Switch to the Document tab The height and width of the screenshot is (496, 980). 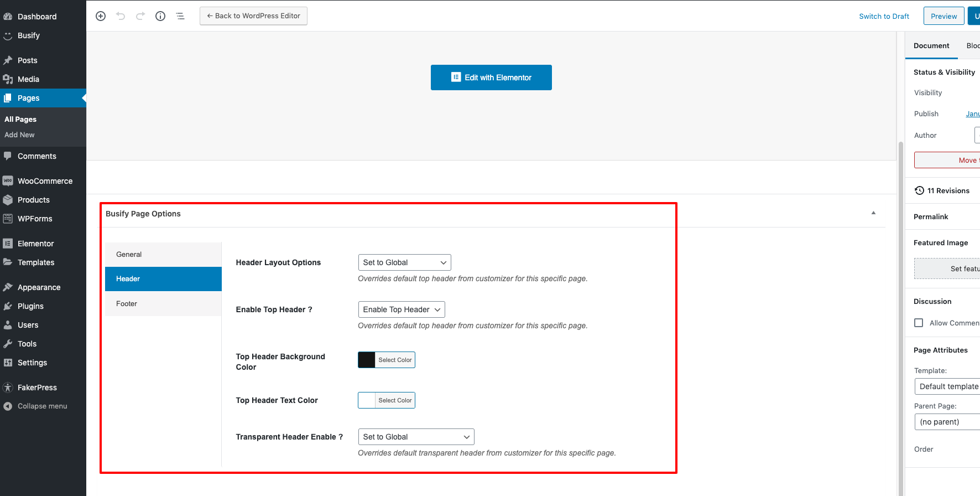coord(931,46)
